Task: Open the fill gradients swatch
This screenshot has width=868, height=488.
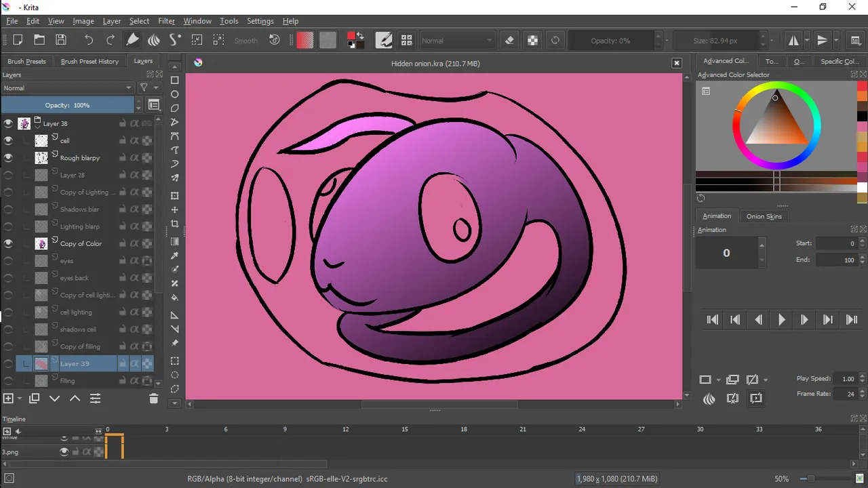Action: tap(305, 40)
